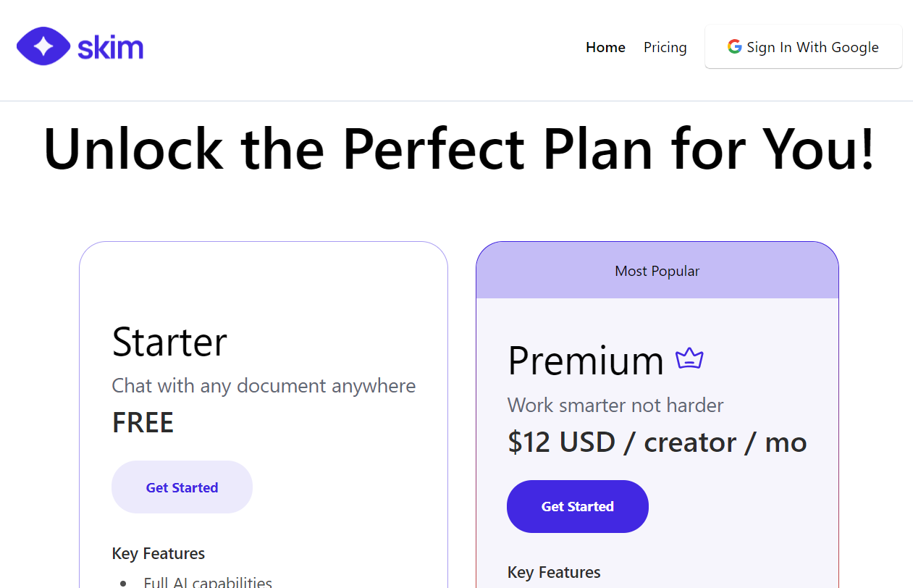
Task: Open the Home nav item
Action: (x=605, y=47)
